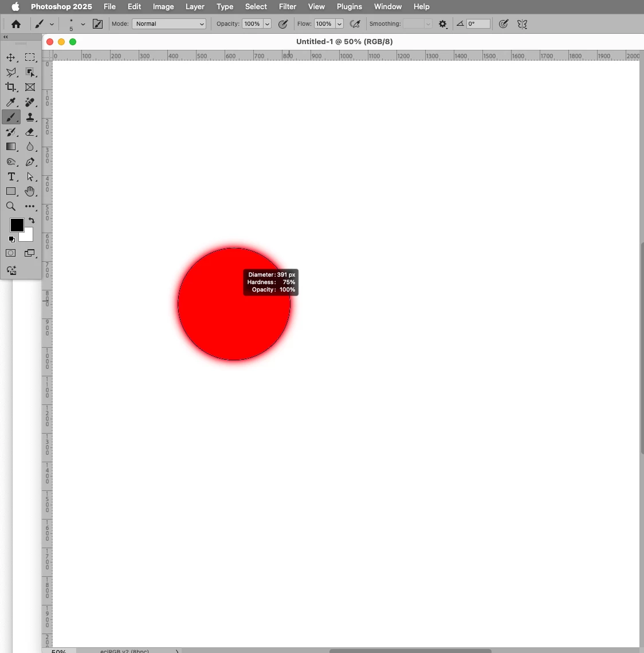Select the Object Selection tool

point(30,73)
